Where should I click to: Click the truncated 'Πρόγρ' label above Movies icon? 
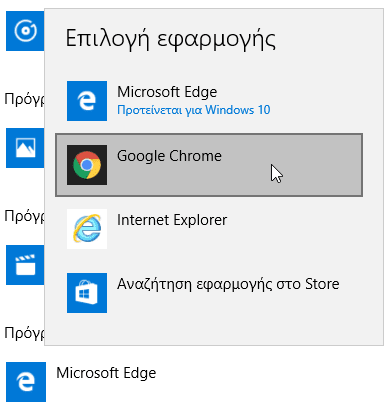click(x=24, y=216)
